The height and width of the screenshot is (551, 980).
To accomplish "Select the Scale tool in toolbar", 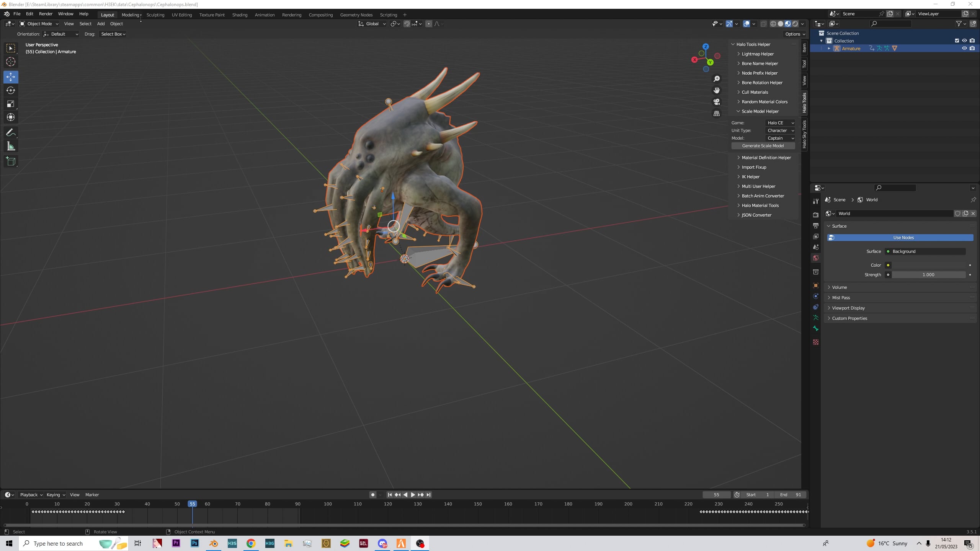I will coord(11,104).
